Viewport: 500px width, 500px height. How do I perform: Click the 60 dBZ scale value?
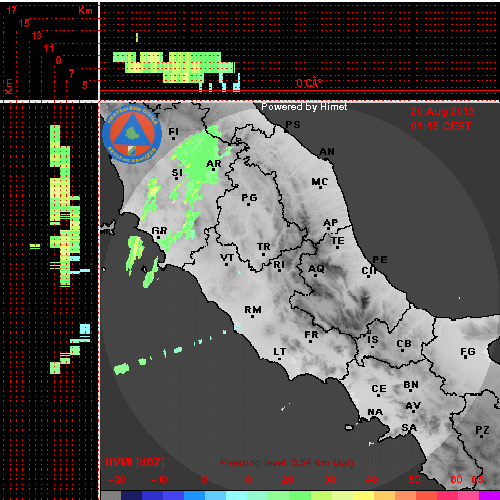click(x=456, y=480)
